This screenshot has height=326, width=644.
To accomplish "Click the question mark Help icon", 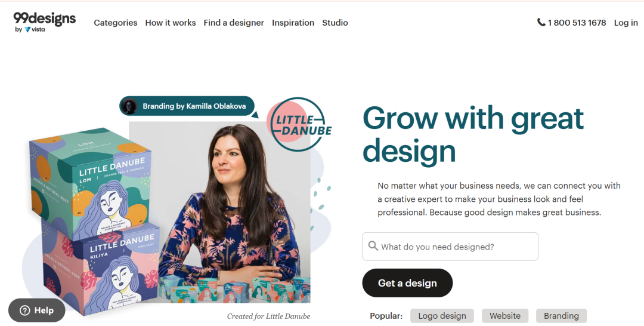I will point(25,310).
